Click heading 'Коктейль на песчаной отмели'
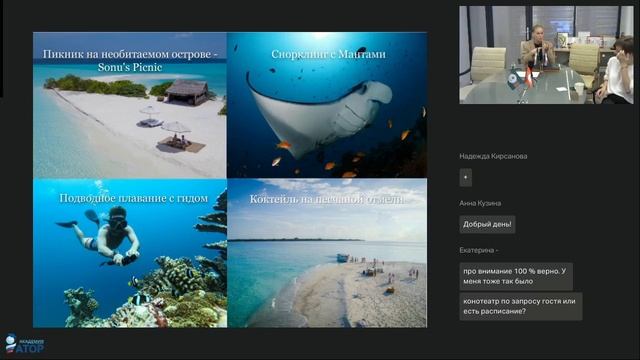The height and width of the screenshot is (360, 640). 327,199
